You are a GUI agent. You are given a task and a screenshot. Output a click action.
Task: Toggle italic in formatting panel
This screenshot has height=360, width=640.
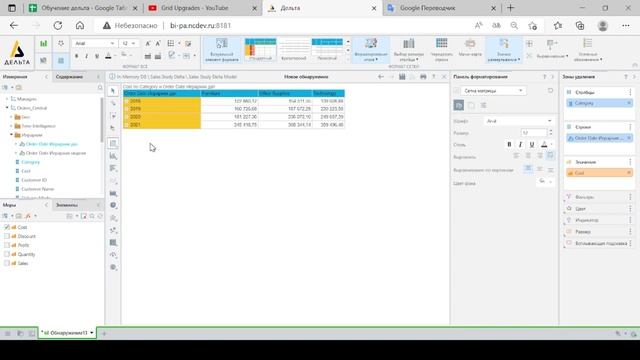[520, 144]
